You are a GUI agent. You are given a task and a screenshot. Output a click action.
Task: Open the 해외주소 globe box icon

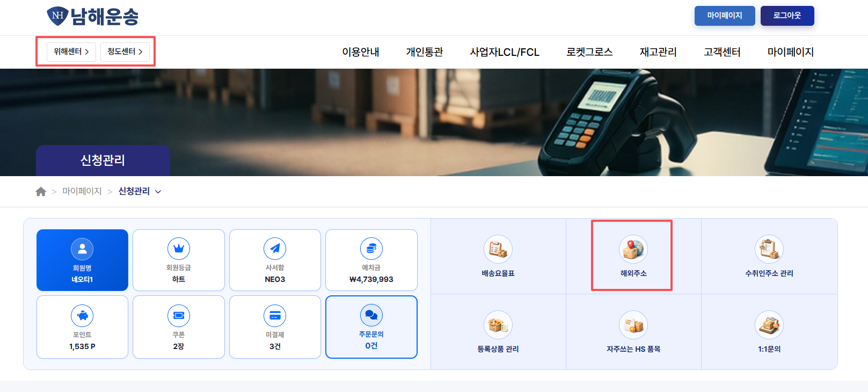coord(633,249)
